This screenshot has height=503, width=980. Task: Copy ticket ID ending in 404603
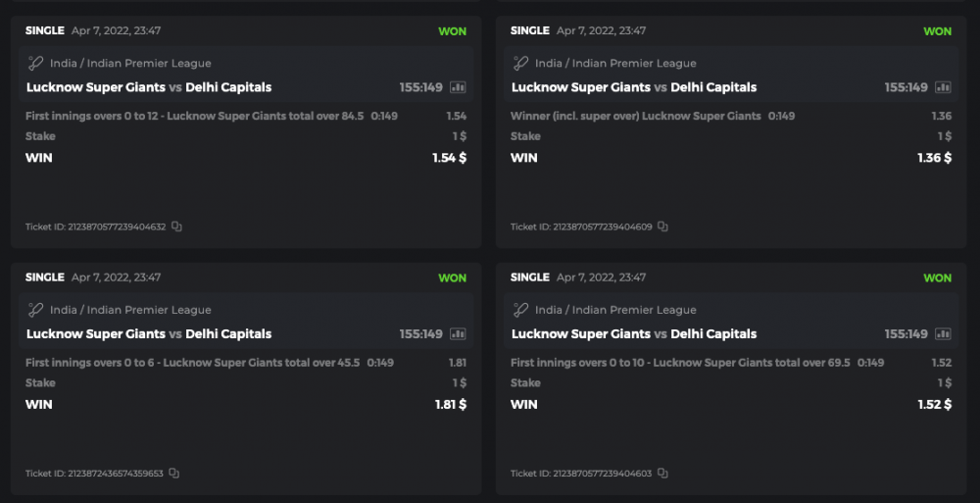tap(662, 474)
